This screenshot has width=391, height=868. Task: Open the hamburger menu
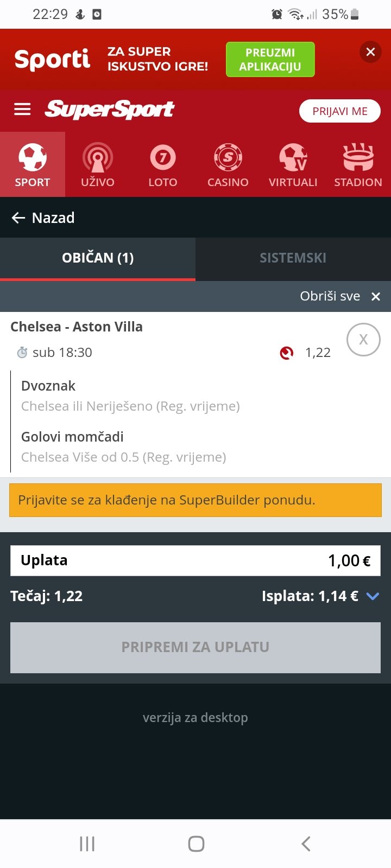pyautogui.click(x=22, y=110)
